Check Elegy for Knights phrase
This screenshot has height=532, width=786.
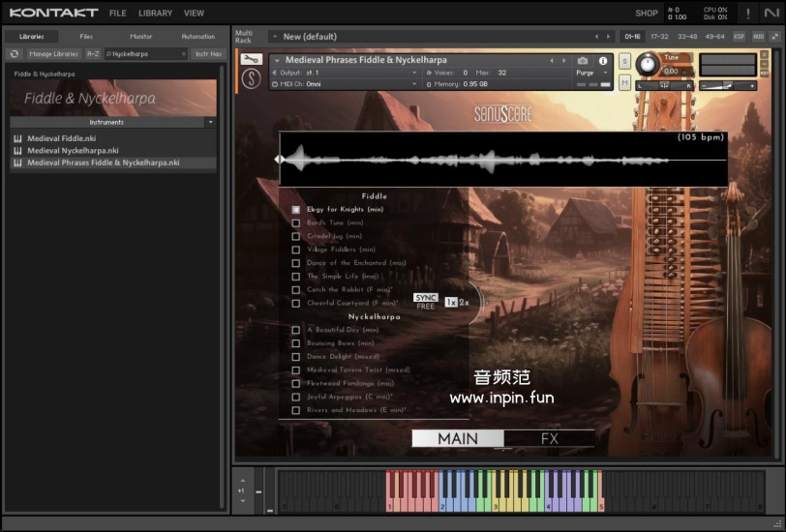click(296, 209)
